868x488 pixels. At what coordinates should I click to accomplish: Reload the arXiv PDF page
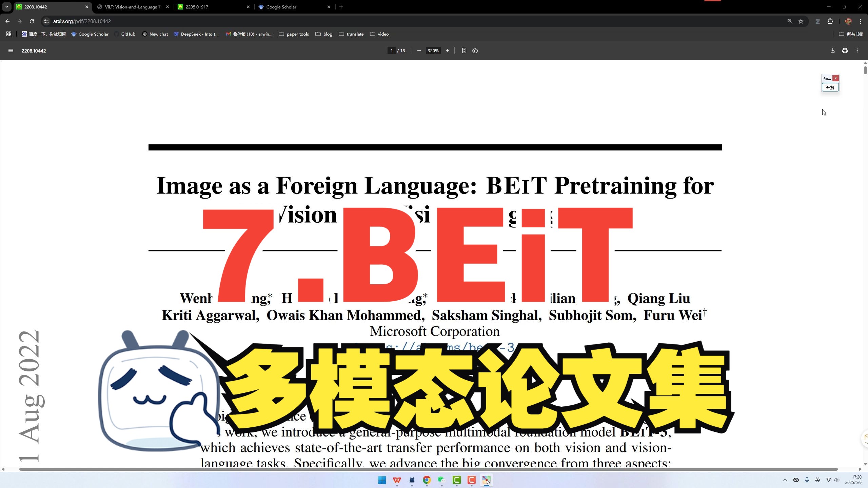32,21
